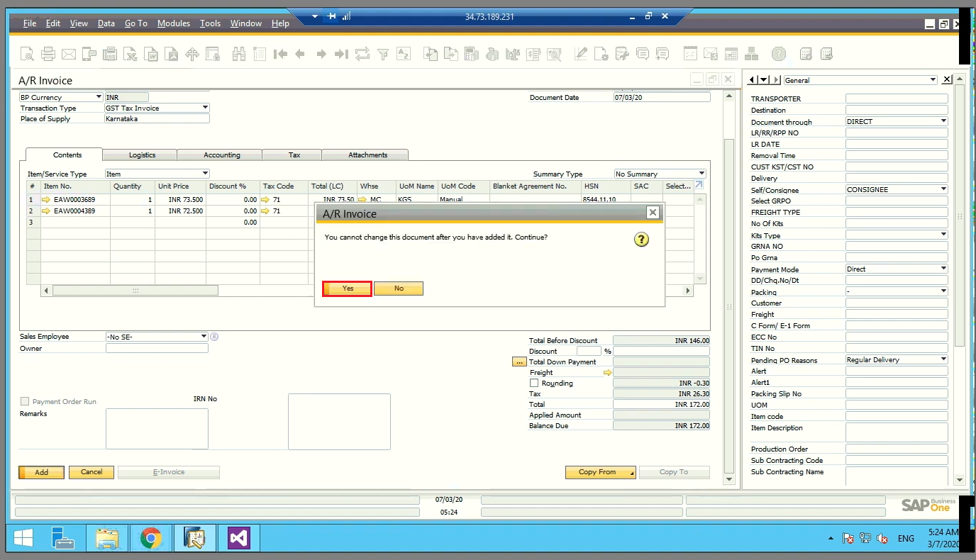Click the Copy From button
This screenshot has width=976, height=560.
[x=600, y=472]
